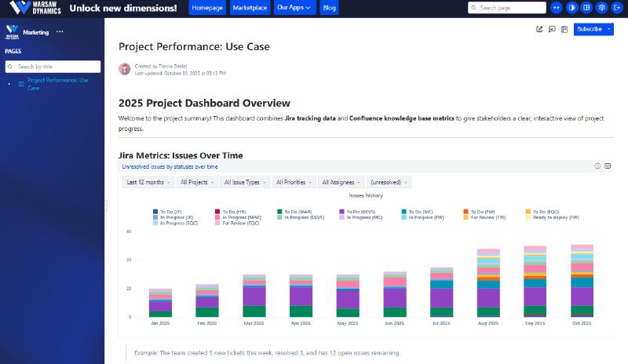
Task: Click the collapse-width arrows icon in header
Action: (557, 8)
